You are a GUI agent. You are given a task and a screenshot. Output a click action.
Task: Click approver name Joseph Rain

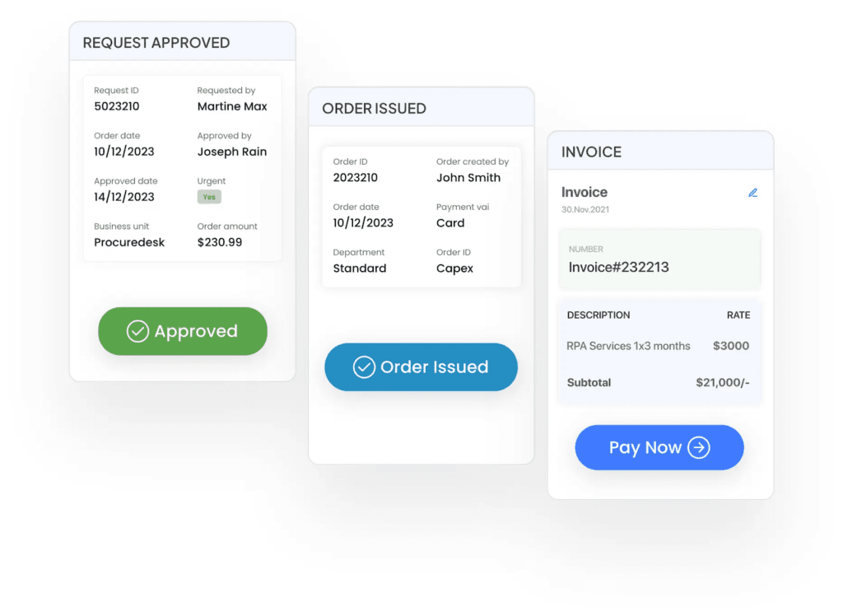click(x=232, y=152)
